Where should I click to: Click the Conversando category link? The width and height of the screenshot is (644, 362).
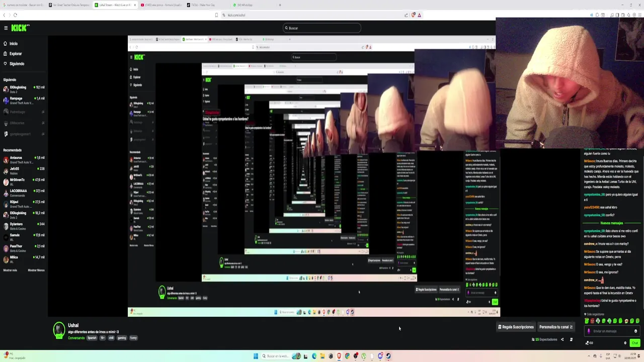coord(76,338)
